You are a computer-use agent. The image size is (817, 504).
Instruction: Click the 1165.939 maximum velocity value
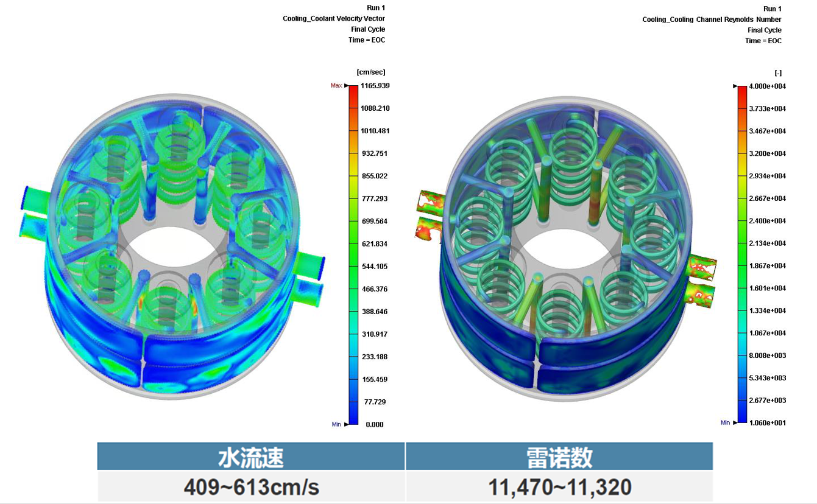[375, 86]
